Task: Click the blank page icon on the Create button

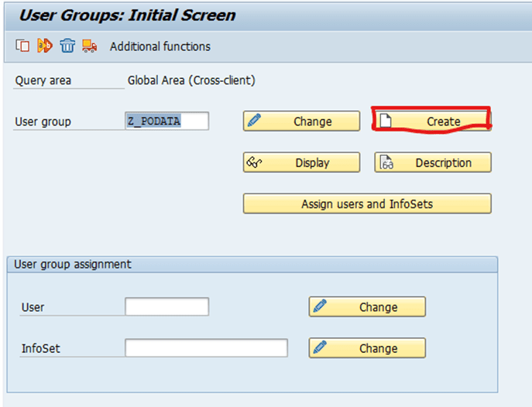Action: click(386, 120)
